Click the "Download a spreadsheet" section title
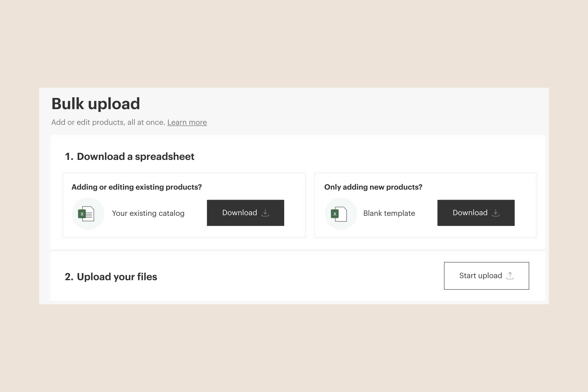 [x=135, y=157]
